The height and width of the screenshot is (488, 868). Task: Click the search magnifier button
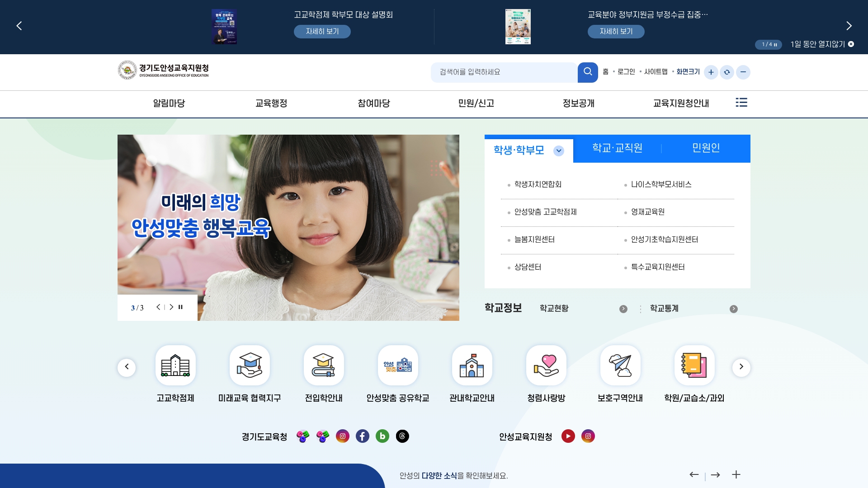coord(588,72)
